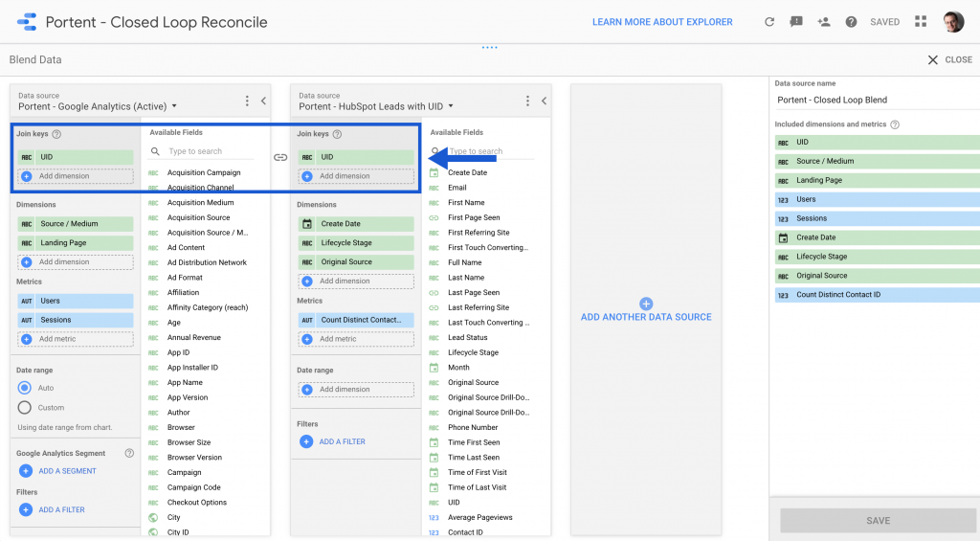Screen dimensions: 980x541
Task: Select the Landing Page dimension chip in Google Analytics
Action: [75, 242]
